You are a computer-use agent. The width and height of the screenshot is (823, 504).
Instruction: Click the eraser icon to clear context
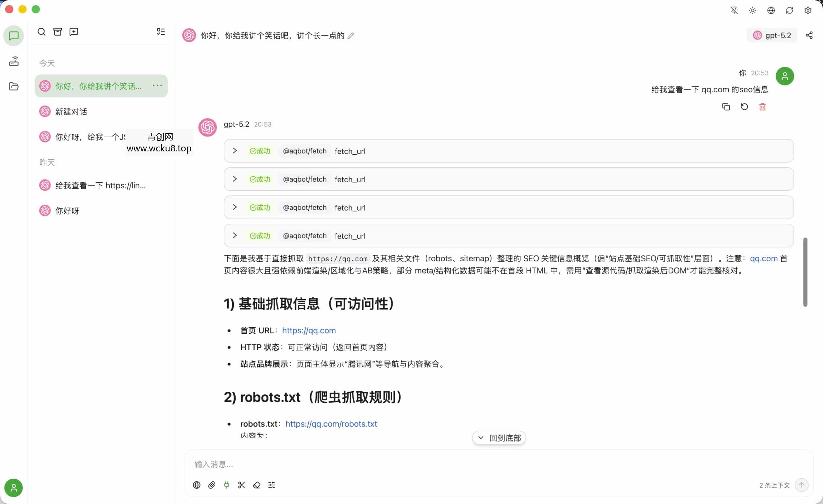[257, 485]
